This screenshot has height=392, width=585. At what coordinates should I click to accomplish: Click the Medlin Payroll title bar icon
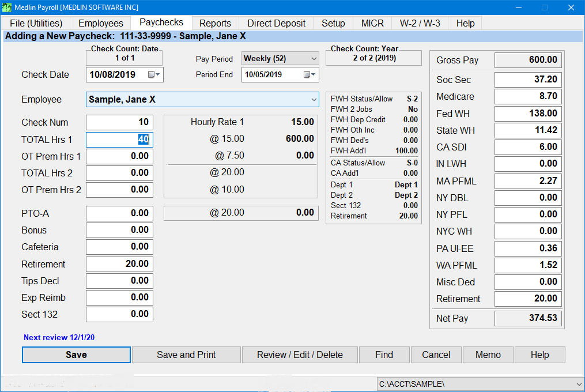(x=7, y=7)
